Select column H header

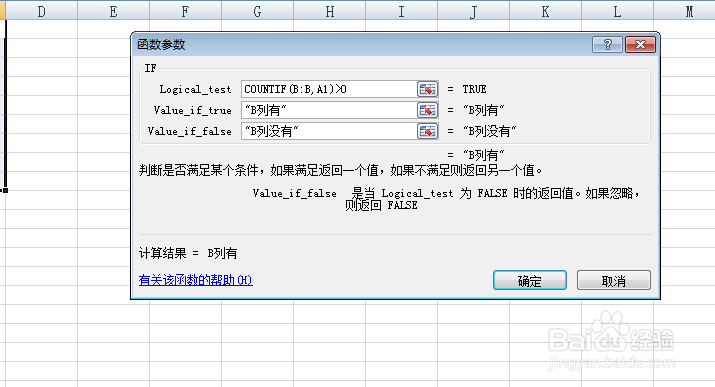click(x=330, y=10)
